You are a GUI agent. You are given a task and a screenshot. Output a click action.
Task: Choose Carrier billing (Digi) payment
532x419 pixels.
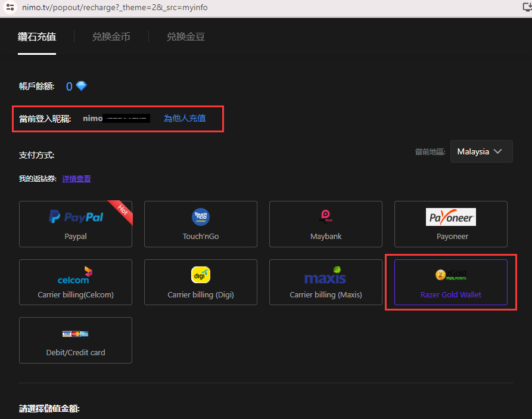(201, 282)
